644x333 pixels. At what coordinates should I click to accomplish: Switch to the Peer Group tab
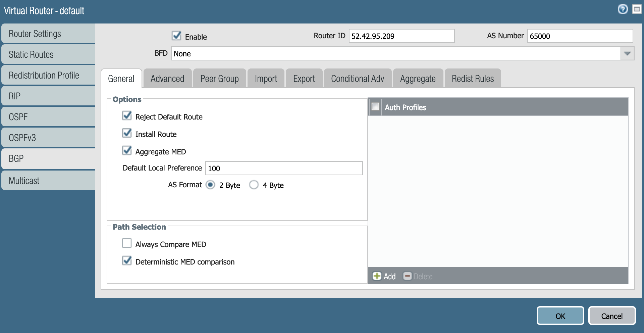pos(219,79)
